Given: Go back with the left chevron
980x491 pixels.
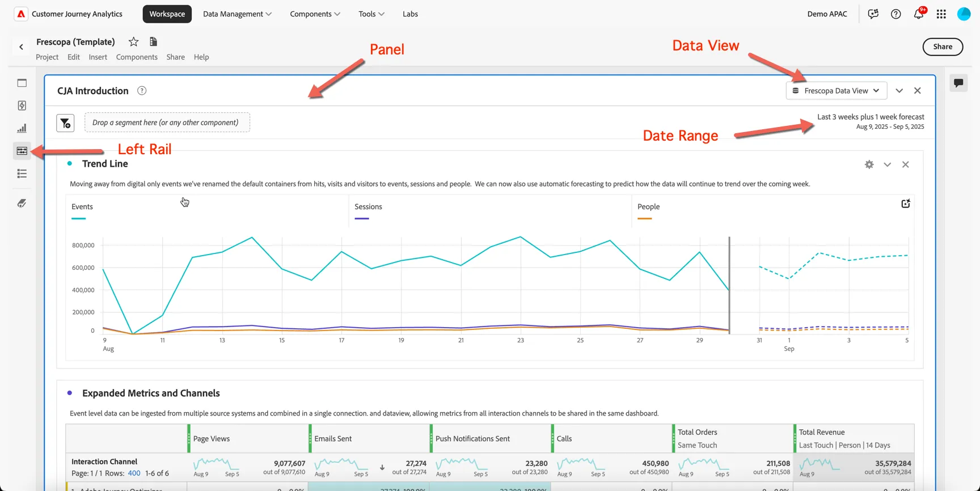Looking at the screenshot, I should point(22,47).
